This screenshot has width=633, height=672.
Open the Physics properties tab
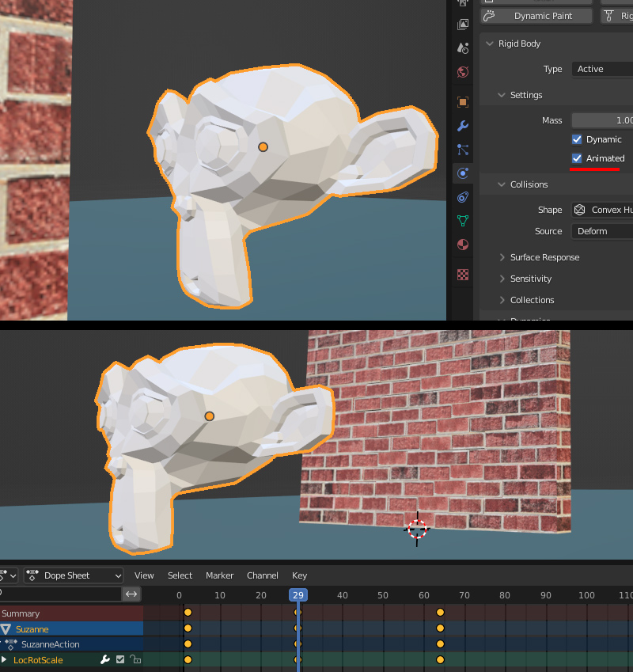[x=463, y=173]
